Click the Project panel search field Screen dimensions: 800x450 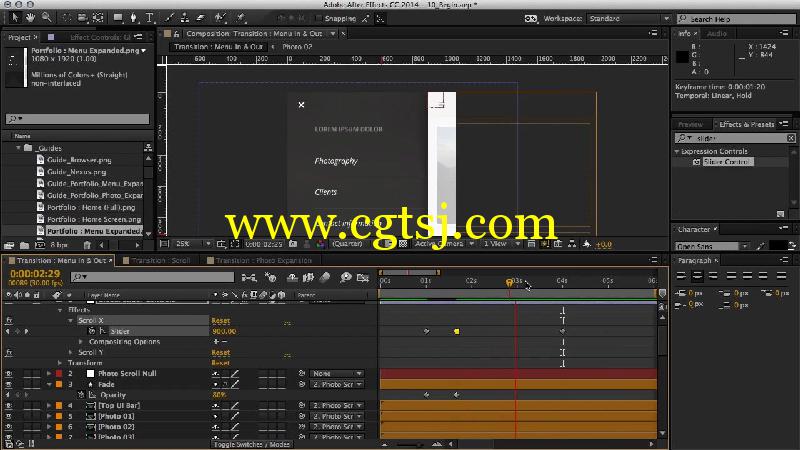78,119
